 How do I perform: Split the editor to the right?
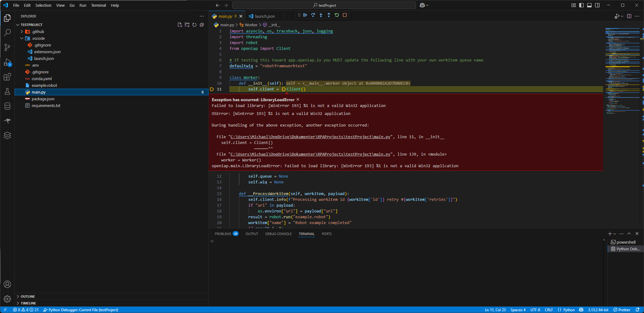click(x=629, y=16)
